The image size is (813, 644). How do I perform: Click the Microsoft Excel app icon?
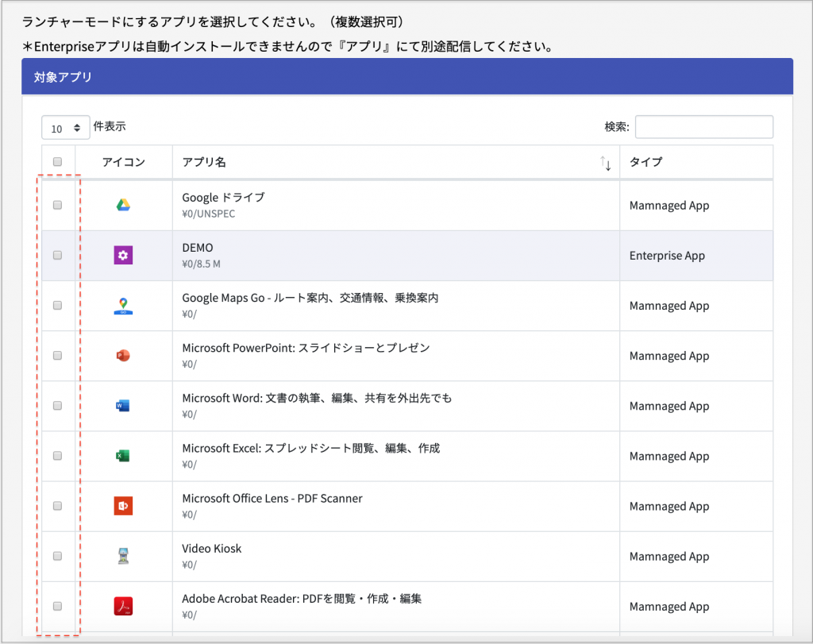(x=123, y=456)
